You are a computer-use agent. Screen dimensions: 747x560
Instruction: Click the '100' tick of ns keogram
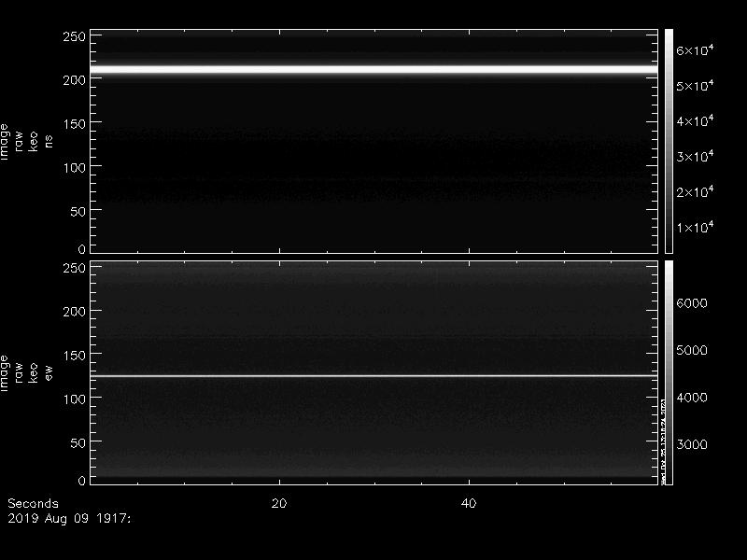75,168
